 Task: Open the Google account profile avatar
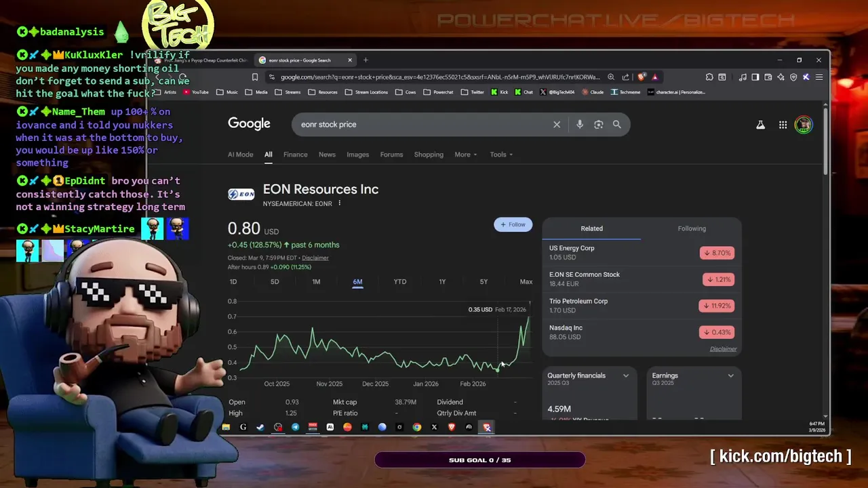[x=804, y=125]
